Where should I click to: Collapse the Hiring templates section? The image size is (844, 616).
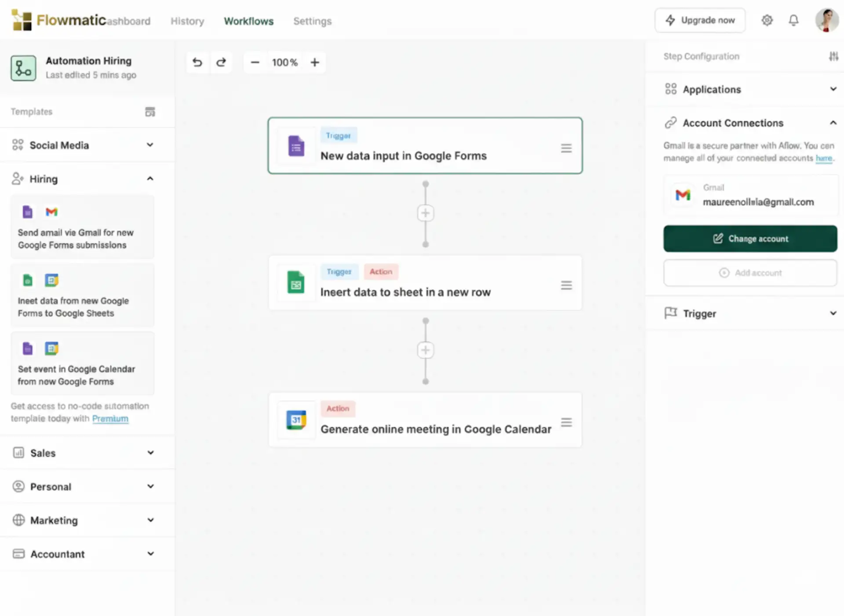[150, 179]
